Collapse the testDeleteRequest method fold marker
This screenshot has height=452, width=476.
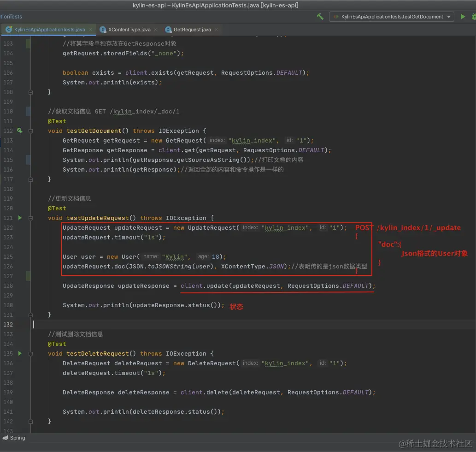click(x=31, y=354)
